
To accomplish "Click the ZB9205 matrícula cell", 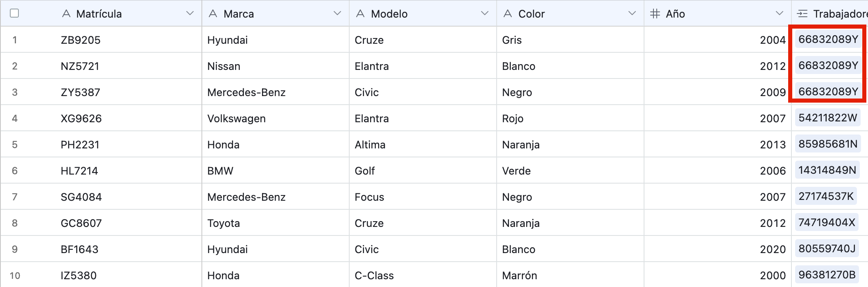I will point(81,40).
